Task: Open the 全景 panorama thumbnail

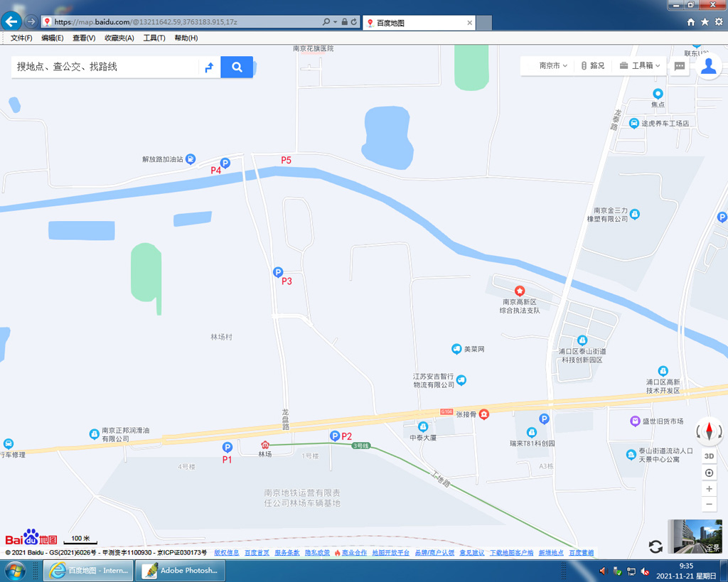Action: point(695,537)
